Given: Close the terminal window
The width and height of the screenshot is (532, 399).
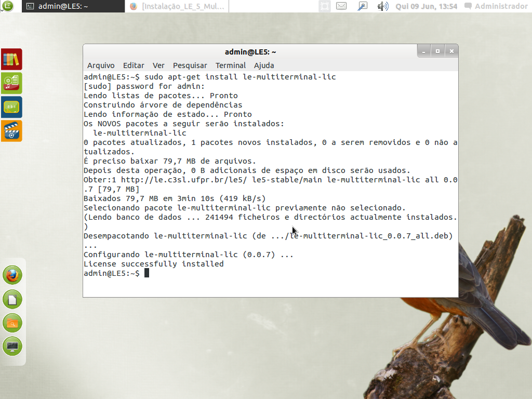Looking at the screenshot, I should click(x=451, y=51).
